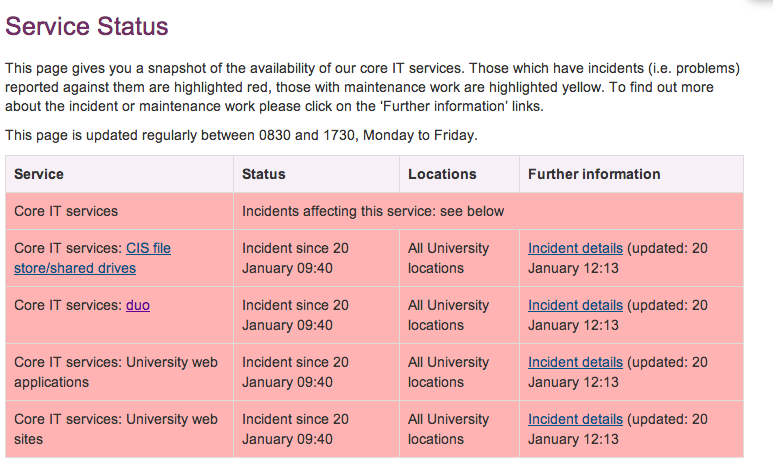Viewport: 773px width, 472px height.
Task: Click the CIS file store row's locations cell
Action: click(x=448, y=258)
